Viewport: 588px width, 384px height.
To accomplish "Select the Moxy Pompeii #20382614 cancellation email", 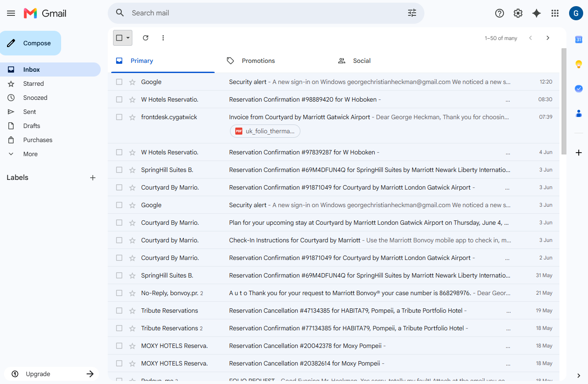I will 119,363.
